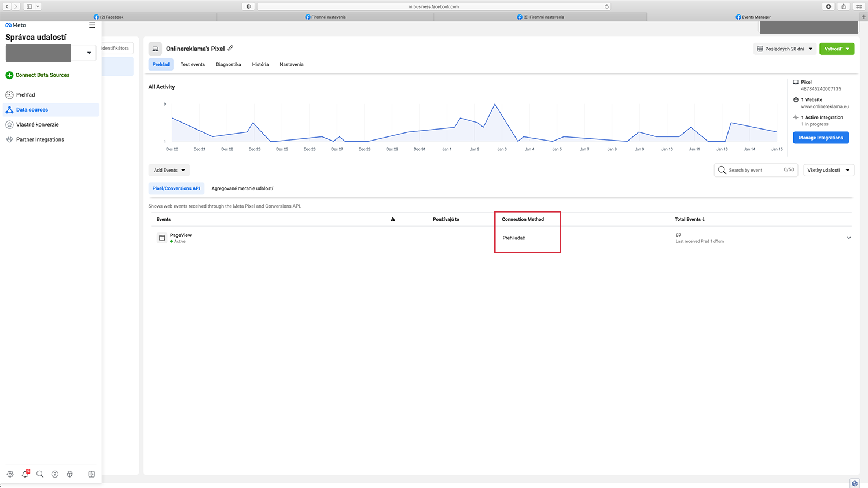Open the sidebar hamburger menu
The height and width of the screenshot is (488, 868).
click(x=92, y=25)
